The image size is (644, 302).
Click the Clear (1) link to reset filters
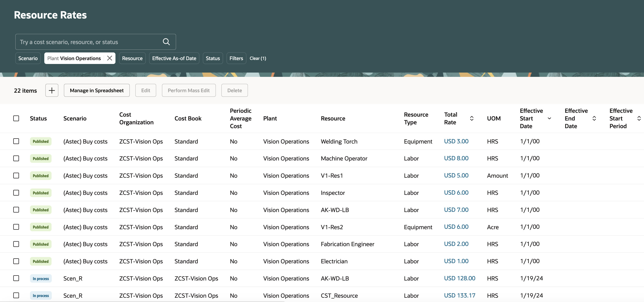tap(258, 58)
